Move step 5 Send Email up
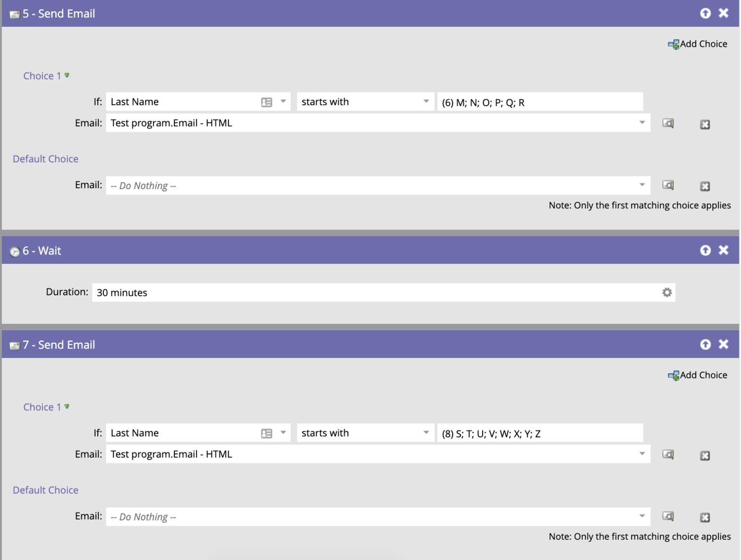This screenshot has height=560, width=741. point(705,13)
